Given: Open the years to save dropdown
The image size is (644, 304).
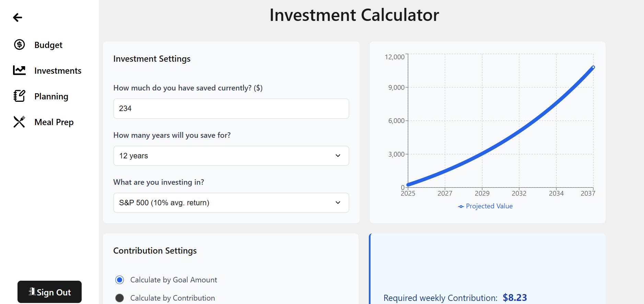Looking at the screenshot, I should 231,156.
